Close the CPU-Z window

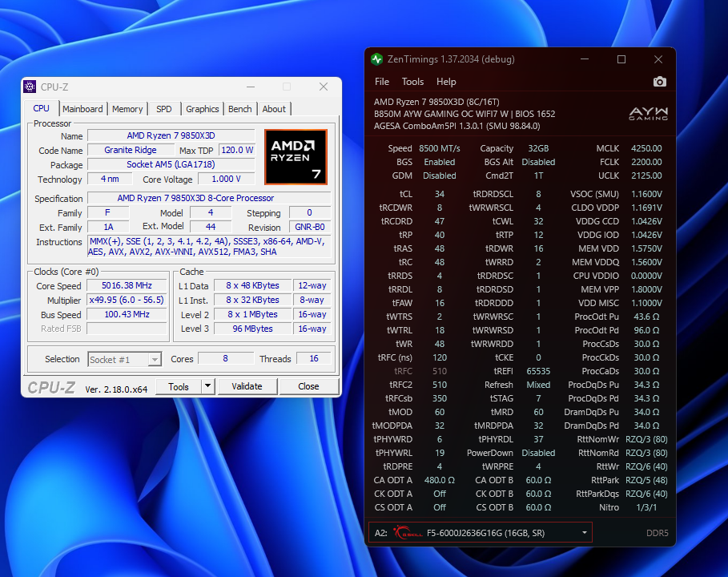pos(324,87)
